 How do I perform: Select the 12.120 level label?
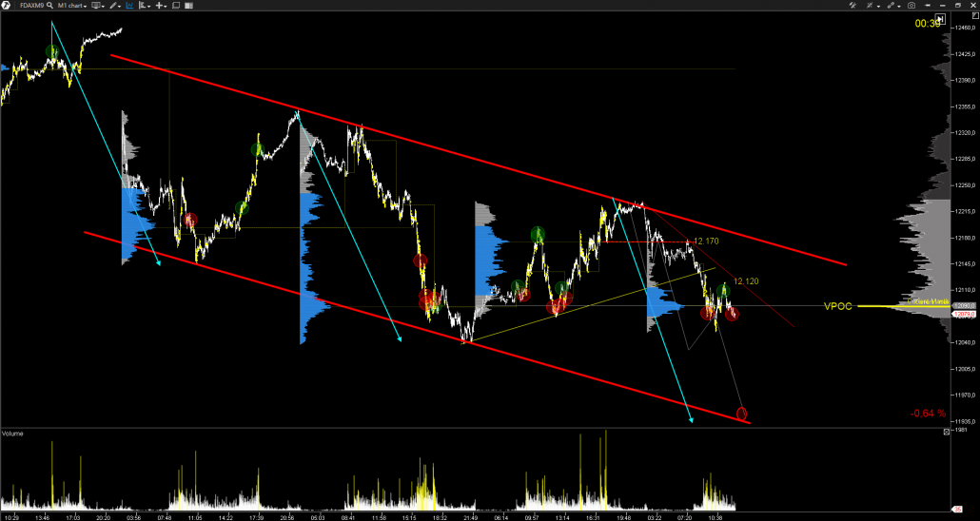coord(746,281)
